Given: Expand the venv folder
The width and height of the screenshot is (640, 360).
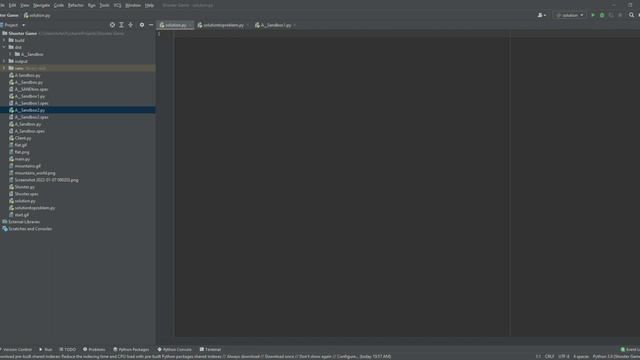Looking at the screenshot, I should [x=4, y=68].
